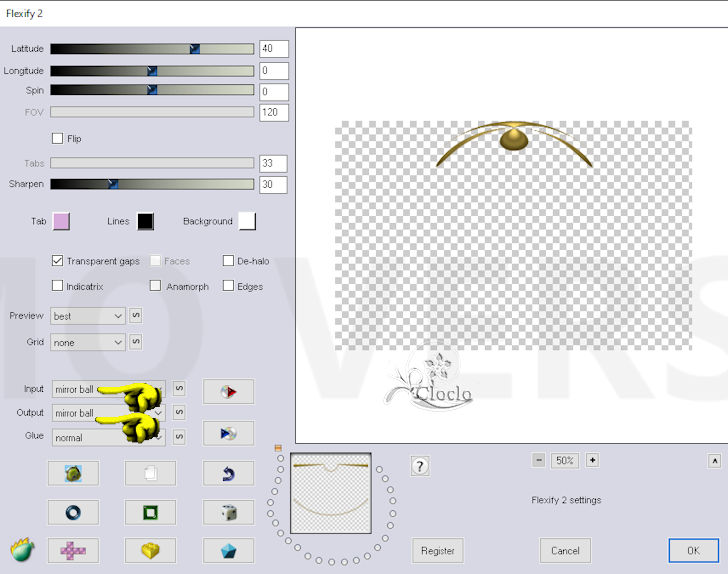This screenshot has width=728, height=574.
Task: Expand the Grid dropdown list
Action: 89,342
